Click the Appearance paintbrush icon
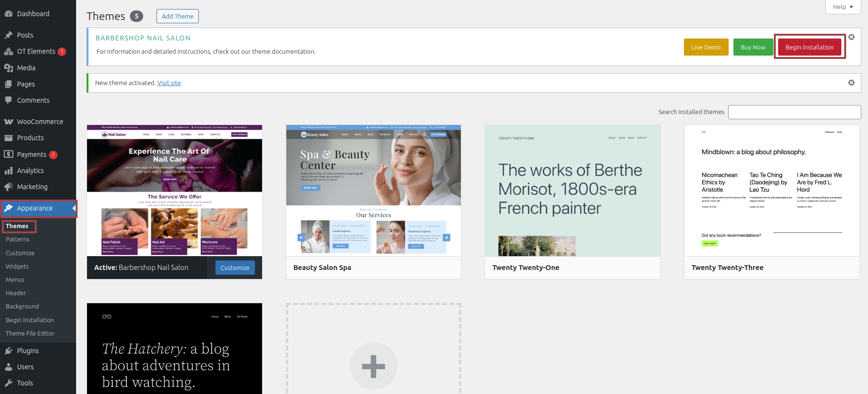 (x=9, y=208)
